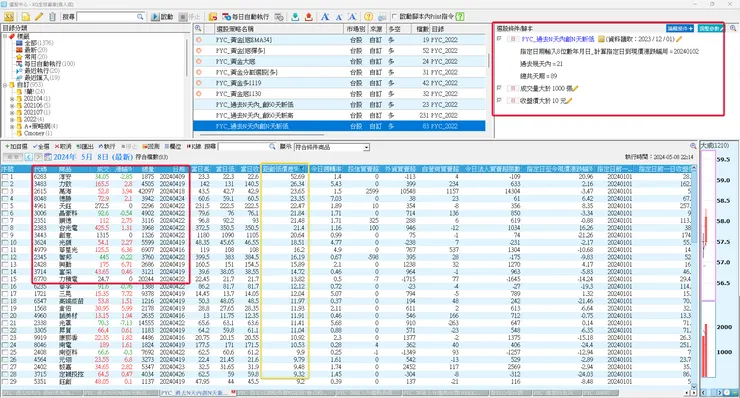Image resolution: width=740 pixels, height=398 pixels.
Task: Click pencil icon beside 收盤價大於 10 元
Action: (569, 101)
